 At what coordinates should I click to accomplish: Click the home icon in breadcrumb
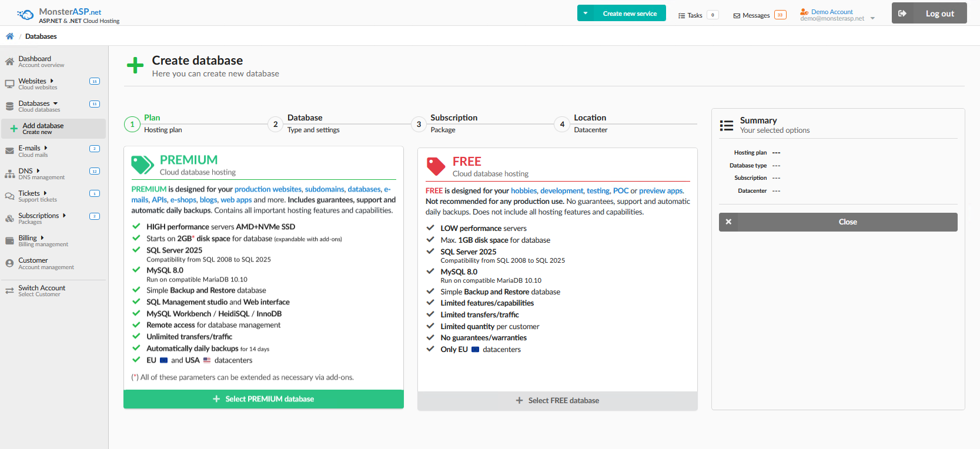[x=10, y=36]
